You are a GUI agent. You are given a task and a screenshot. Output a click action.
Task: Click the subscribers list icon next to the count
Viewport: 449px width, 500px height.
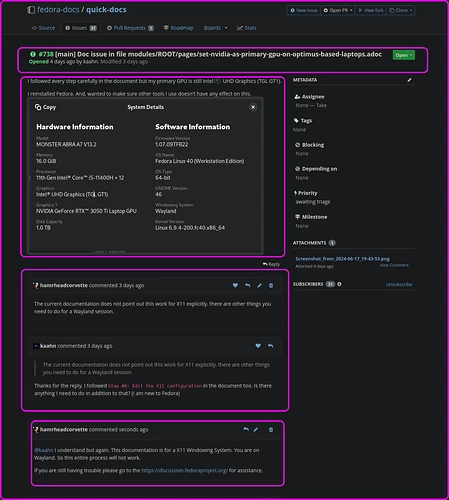339,284
